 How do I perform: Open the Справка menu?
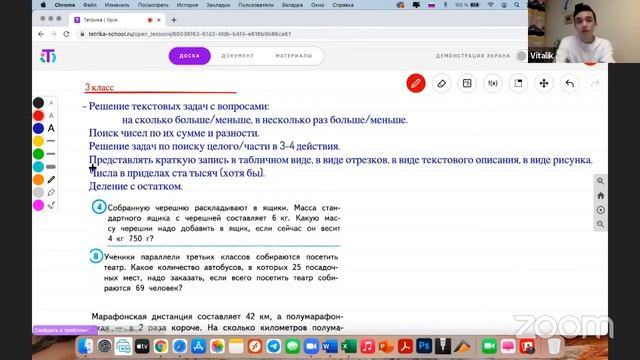coord(343,5)
